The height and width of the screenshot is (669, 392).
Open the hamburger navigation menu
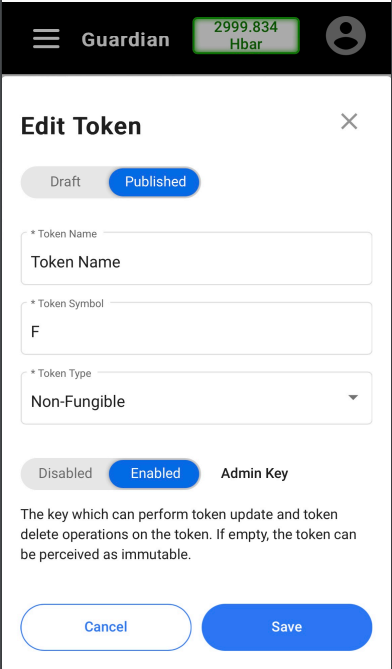coord(46,39)
